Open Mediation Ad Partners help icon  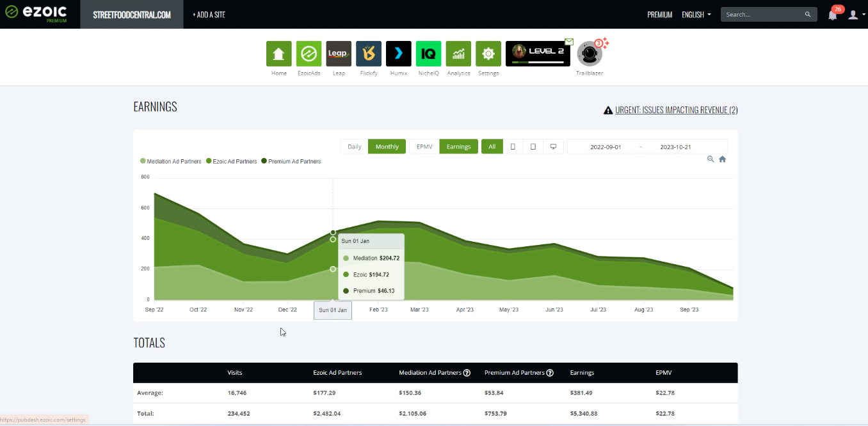[467, 373]
